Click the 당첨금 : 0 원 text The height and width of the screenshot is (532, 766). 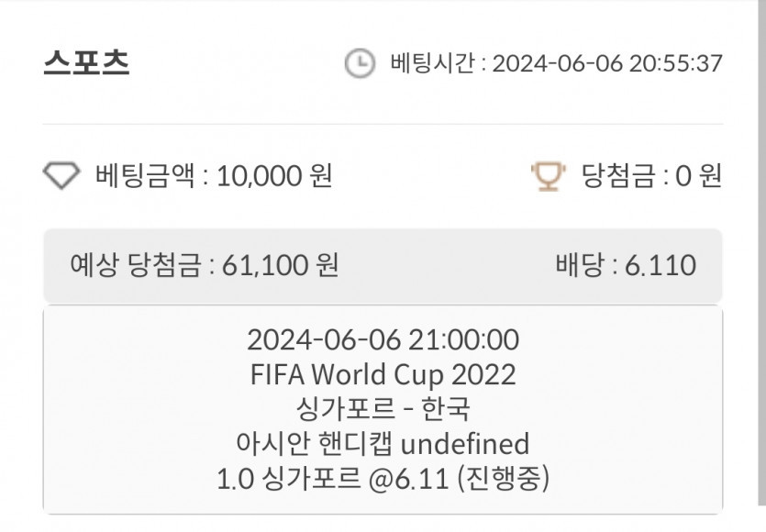[x=651, y=174]
